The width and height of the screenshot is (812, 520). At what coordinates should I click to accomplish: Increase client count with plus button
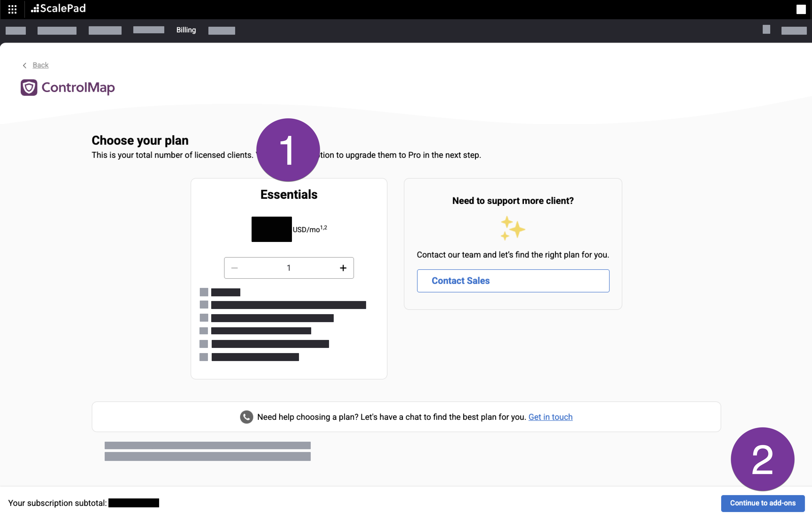pyautogui.click(x=343, y=268)
